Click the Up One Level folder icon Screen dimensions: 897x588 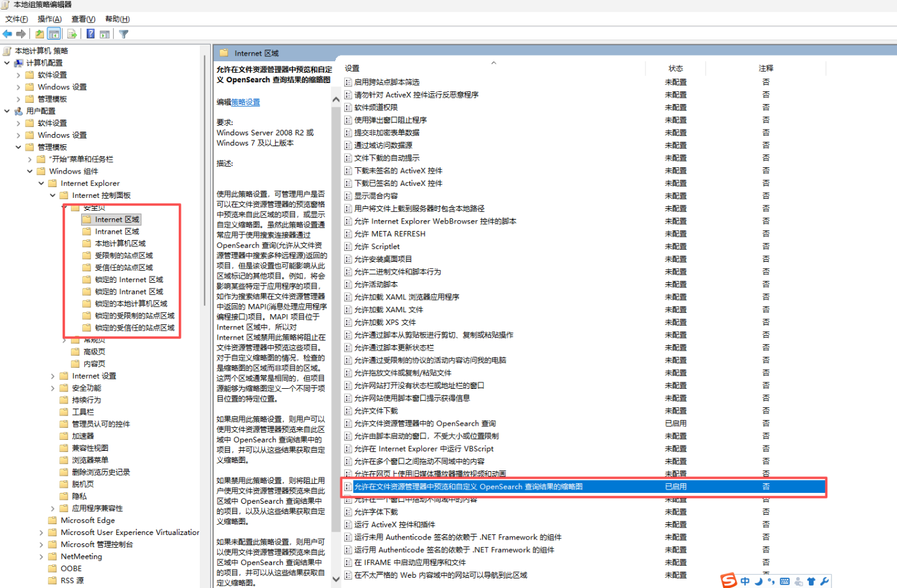coord(40,34)
